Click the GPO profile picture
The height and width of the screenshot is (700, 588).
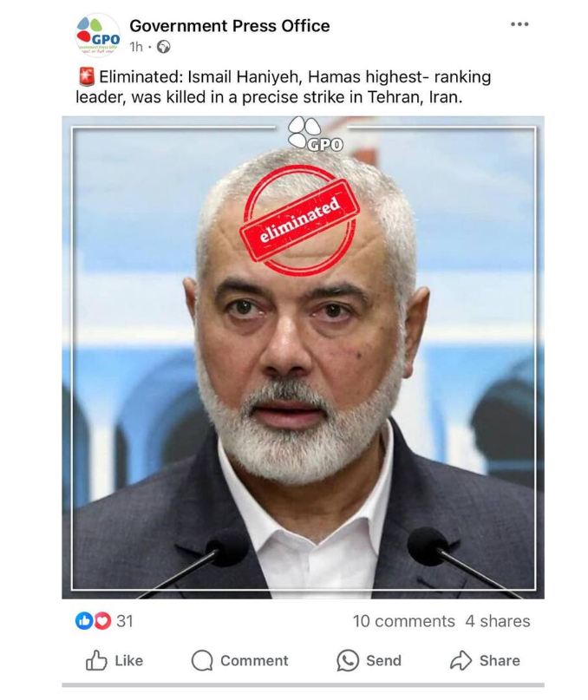(x=98, y=36)
